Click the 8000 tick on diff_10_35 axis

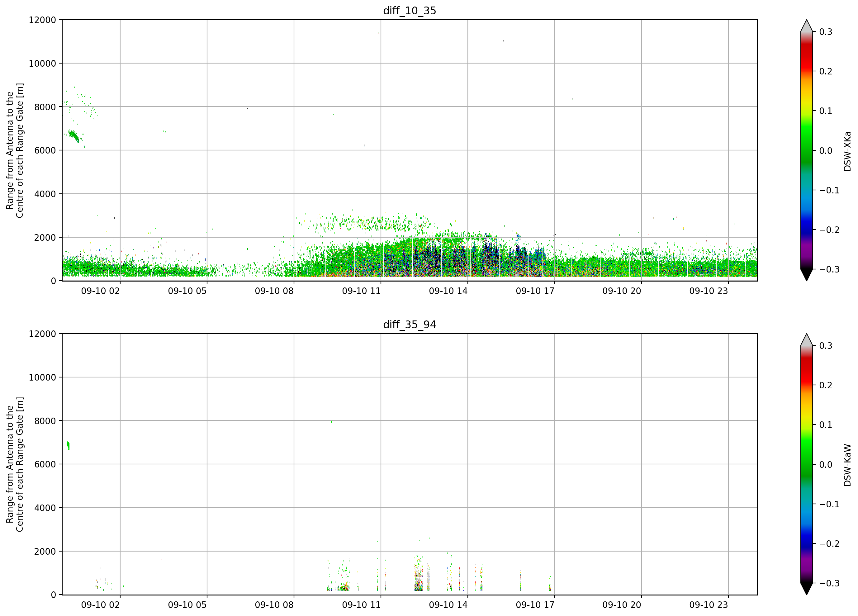[45, 107]
